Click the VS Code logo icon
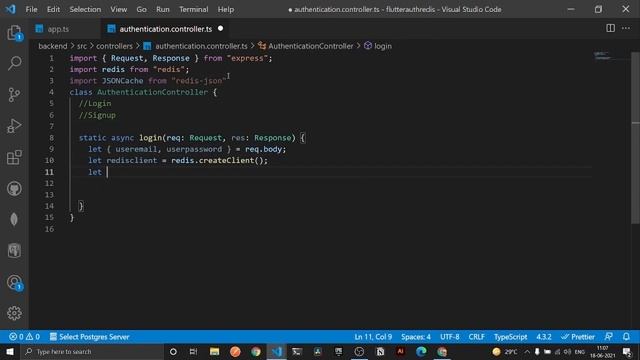 [x=10, y=9]
